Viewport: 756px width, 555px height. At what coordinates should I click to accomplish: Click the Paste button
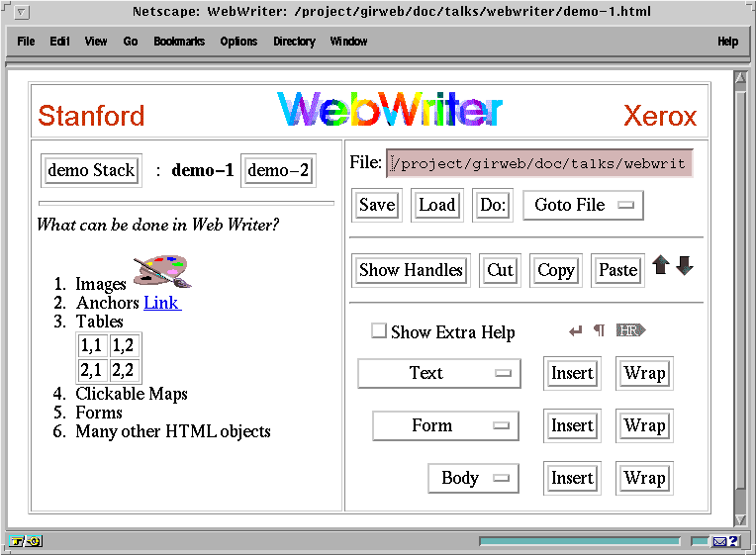coord(617,270)
